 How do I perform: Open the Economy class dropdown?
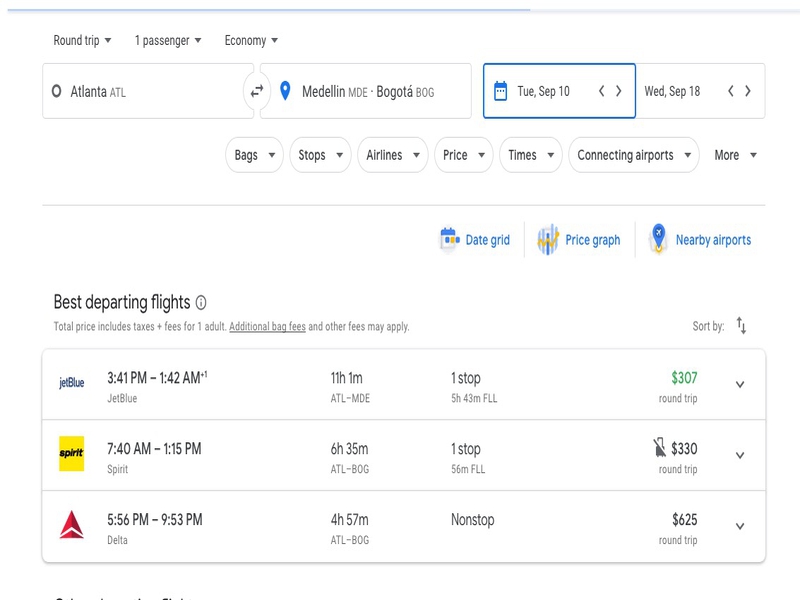pos(251,40)
